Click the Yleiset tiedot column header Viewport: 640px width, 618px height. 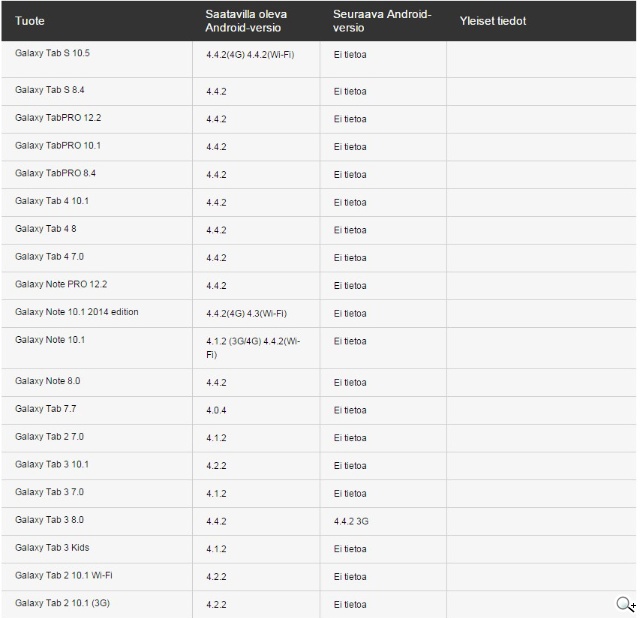click(x=492, y=21)
